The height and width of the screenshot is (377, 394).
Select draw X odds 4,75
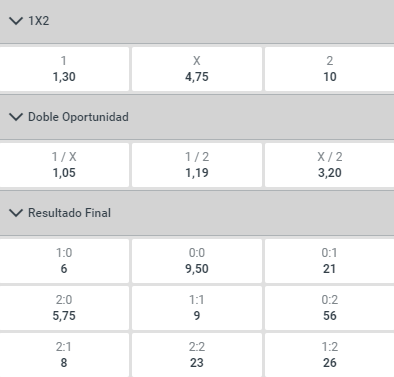point(197,69)
